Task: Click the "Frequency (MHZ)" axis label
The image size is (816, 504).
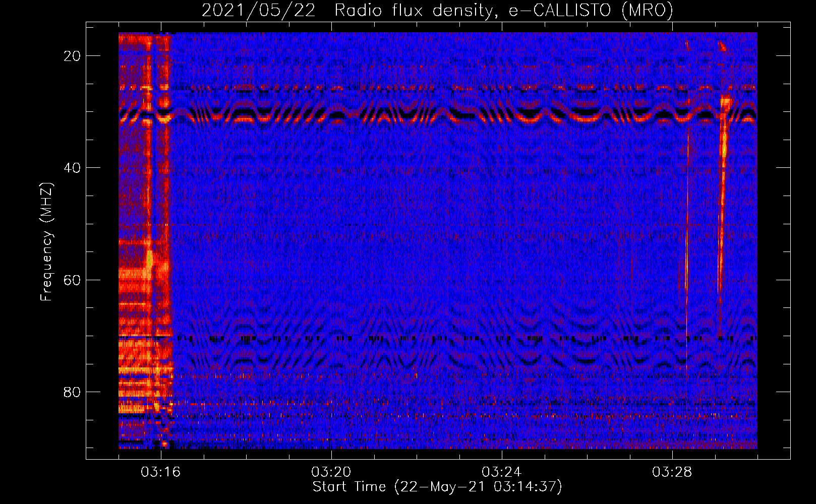Action: pyautogui.click(x=46, y=241)
